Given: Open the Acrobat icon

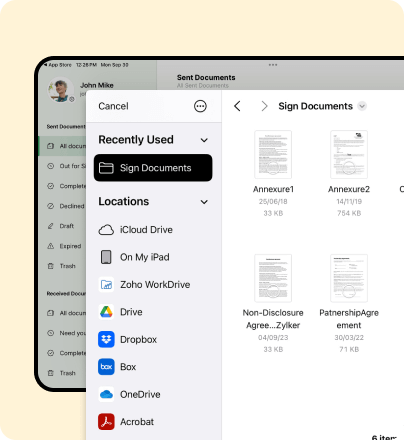Looking at the screenshot, I should (x=106, y=422).
